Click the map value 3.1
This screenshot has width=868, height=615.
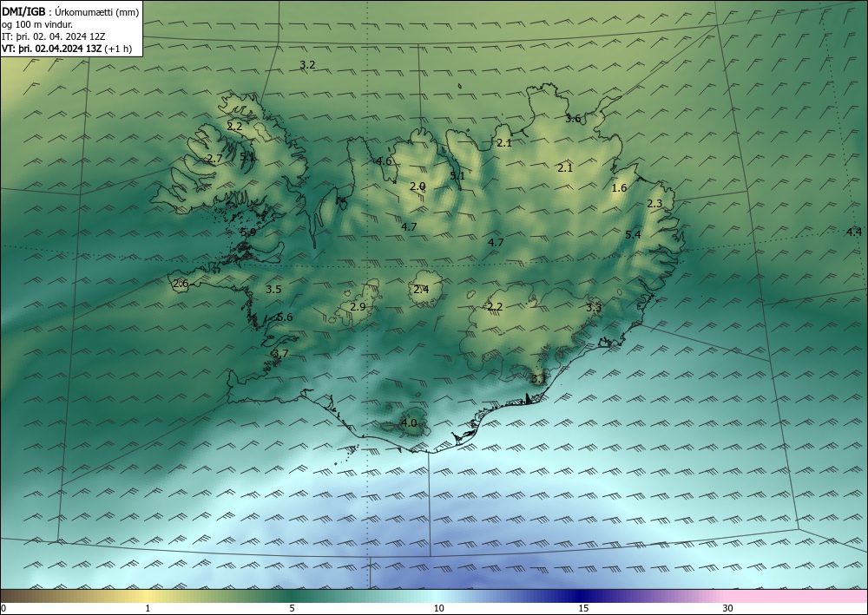[x=539, y=379]
